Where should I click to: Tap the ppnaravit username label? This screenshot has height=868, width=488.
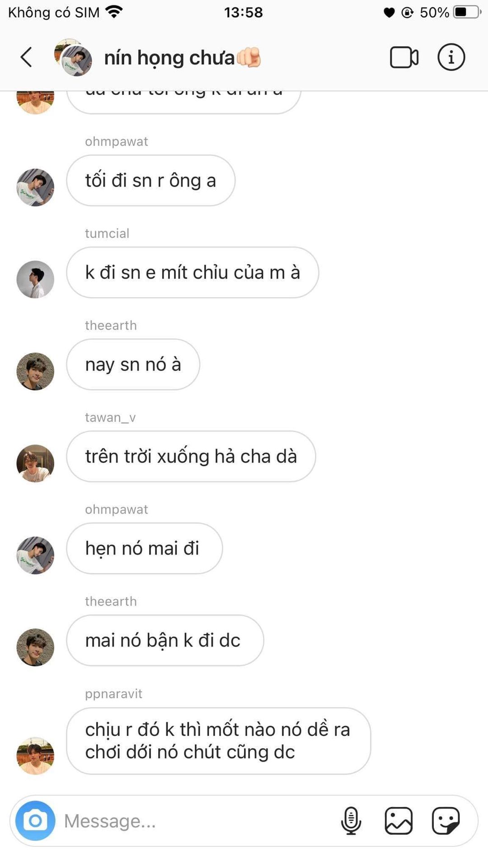(113, 693)
